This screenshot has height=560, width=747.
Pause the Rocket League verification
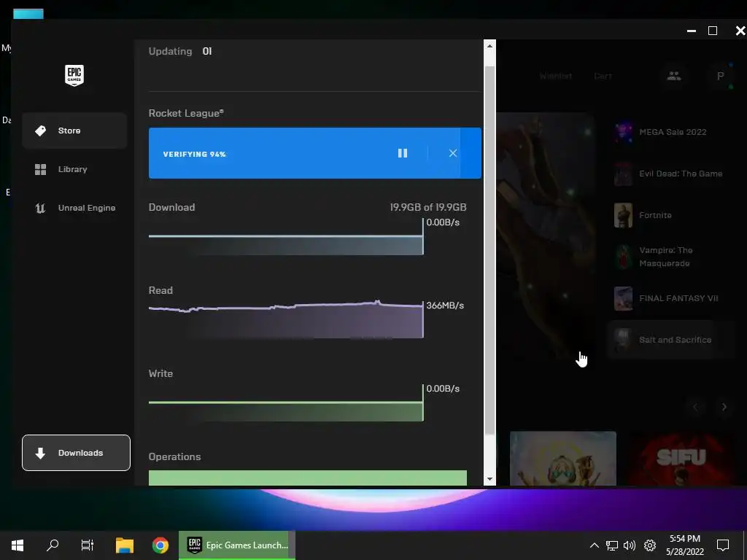pos(403,153)
